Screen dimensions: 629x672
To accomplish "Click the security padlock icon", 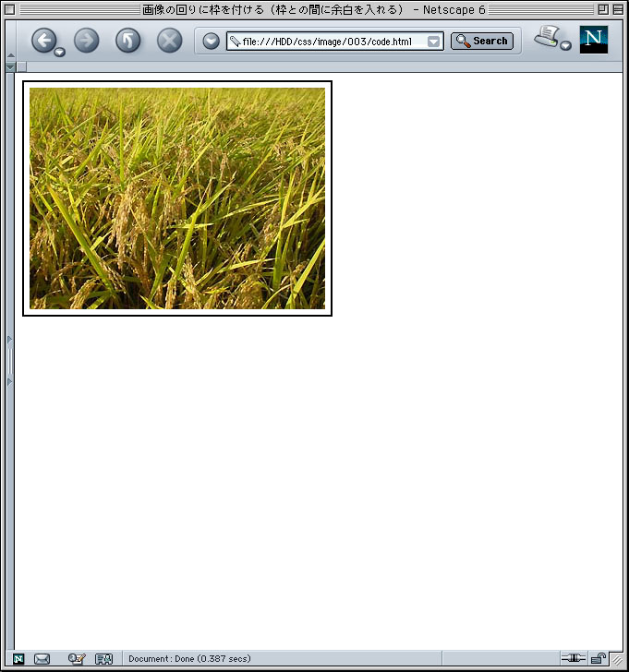I will pyautogui.click(x=599, y=658).
